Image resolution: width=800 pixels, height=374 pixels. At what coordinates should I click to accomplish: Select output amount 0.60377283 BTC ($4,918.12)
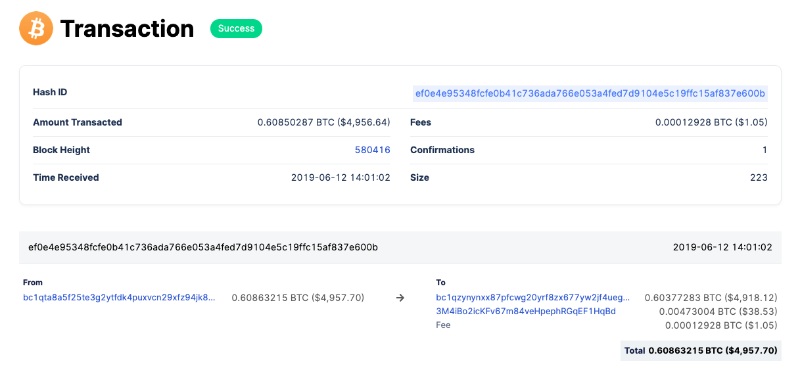711,297
